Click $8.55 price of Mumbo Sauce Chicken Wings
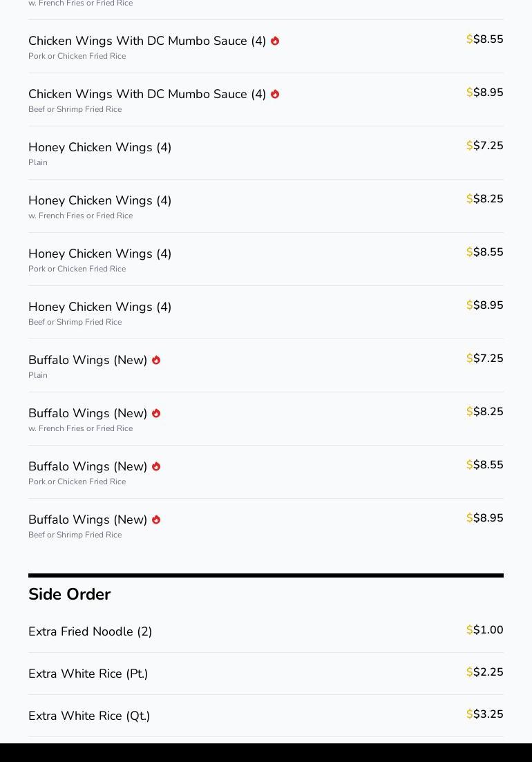 (485, 39)
